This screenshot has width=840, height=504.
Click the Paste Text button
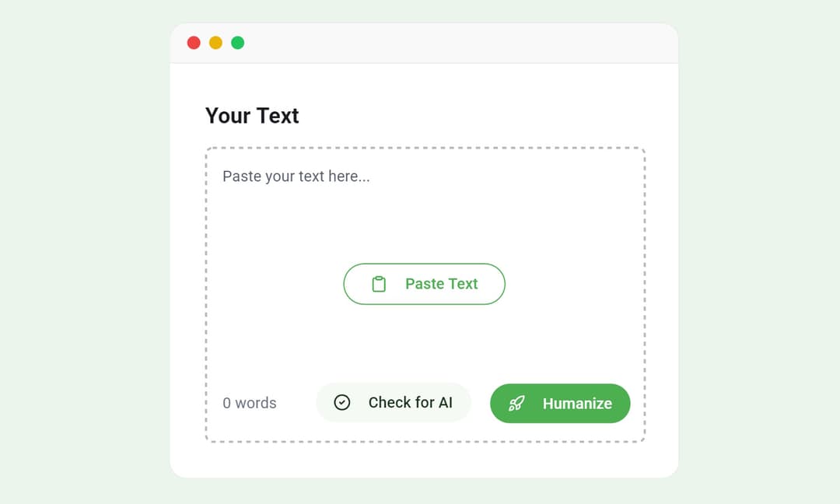pos(424,284)
